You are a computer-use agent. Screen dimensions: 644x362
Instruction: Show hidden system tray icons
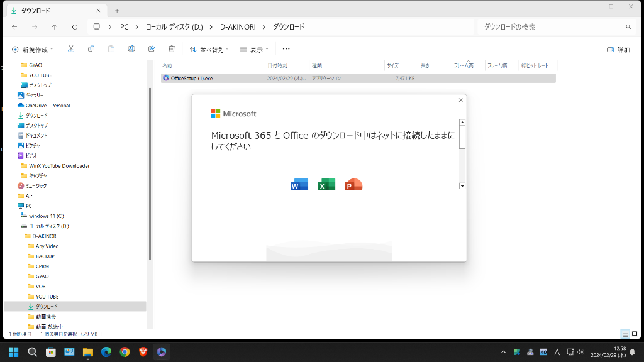(503, 352)
